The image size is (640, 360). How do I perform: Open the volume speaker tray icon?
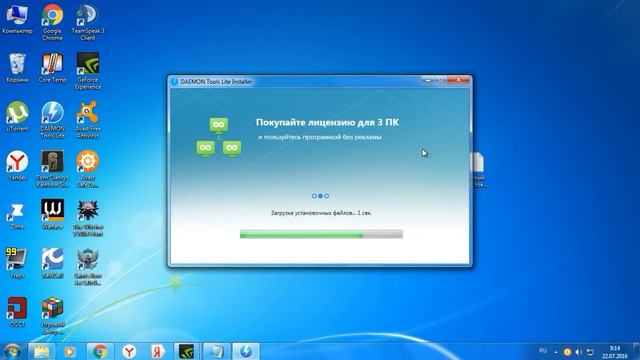(579, 352)
